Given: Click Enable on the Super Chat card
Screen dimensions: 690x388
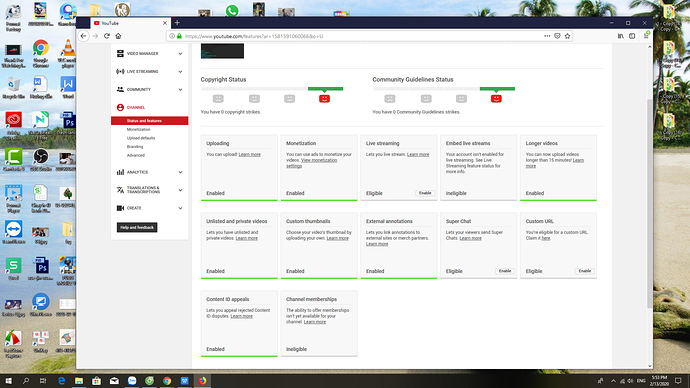Looking at the screenshot, I should coord(505,271).
